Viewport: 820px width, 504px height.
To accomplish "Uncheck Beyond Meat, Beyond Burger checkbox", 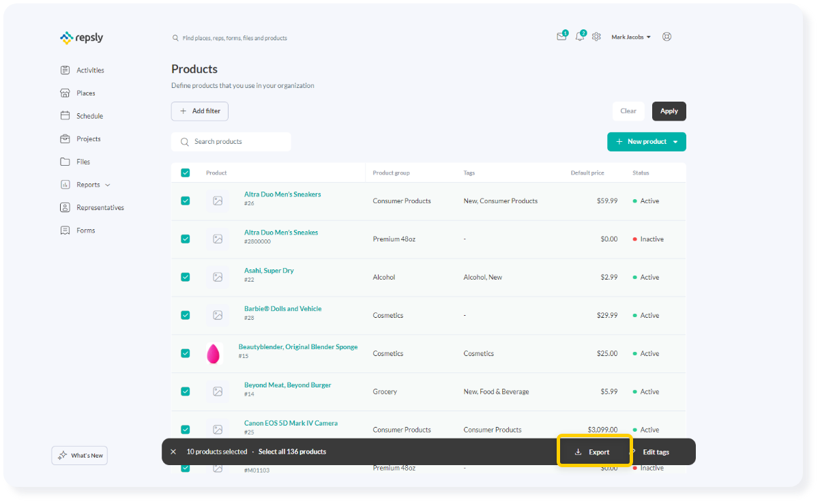I will pos(186,392).
